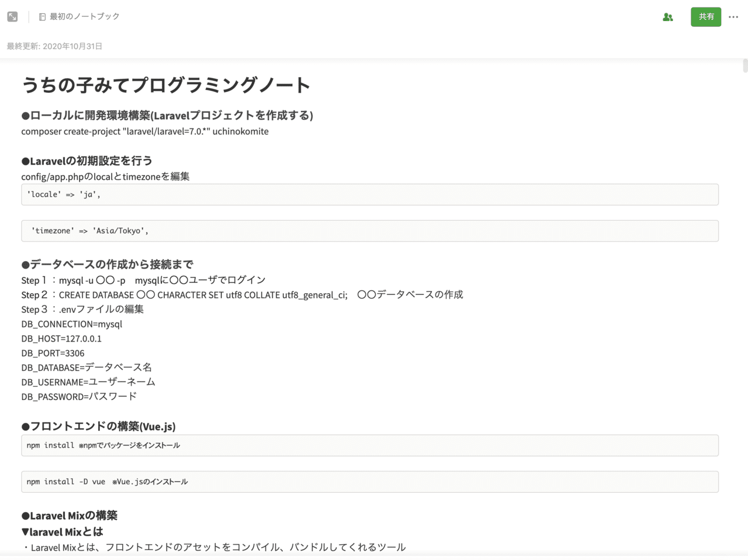Click the heading ●フロントエンドの構築(Vue.js)
748x560 pixels.
(x=99, y=426)
